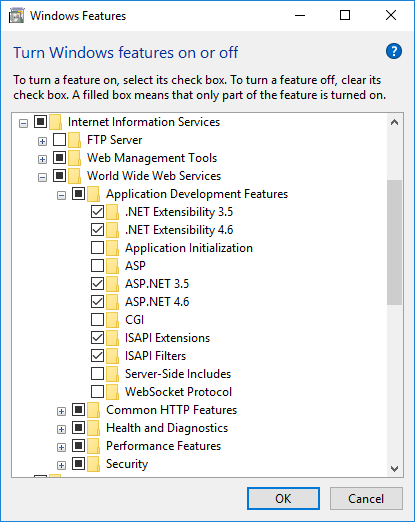Select the FTP Server folder icon
This screenshot has width=415, height=522.
[75, 140]
